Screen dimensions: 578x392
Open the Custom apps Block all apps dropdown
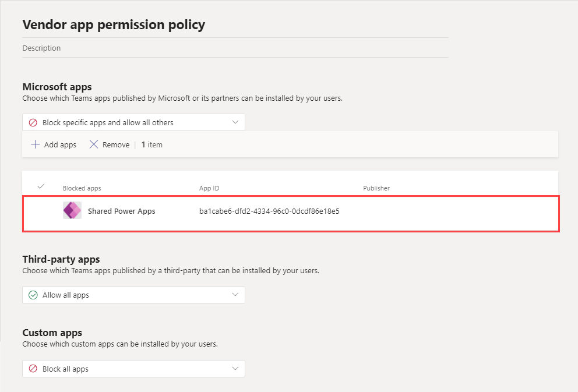point(133,369)
